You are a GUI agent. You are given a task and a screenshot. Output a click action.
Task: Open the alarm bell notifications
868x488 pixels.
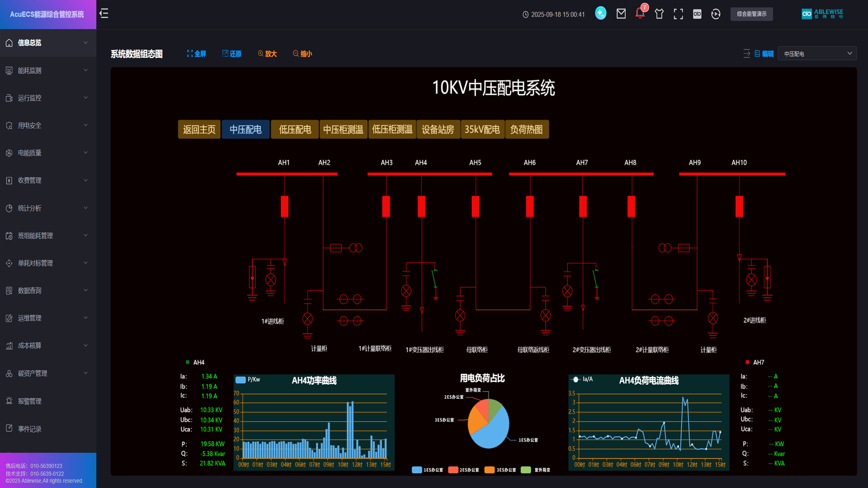(640, 13)
